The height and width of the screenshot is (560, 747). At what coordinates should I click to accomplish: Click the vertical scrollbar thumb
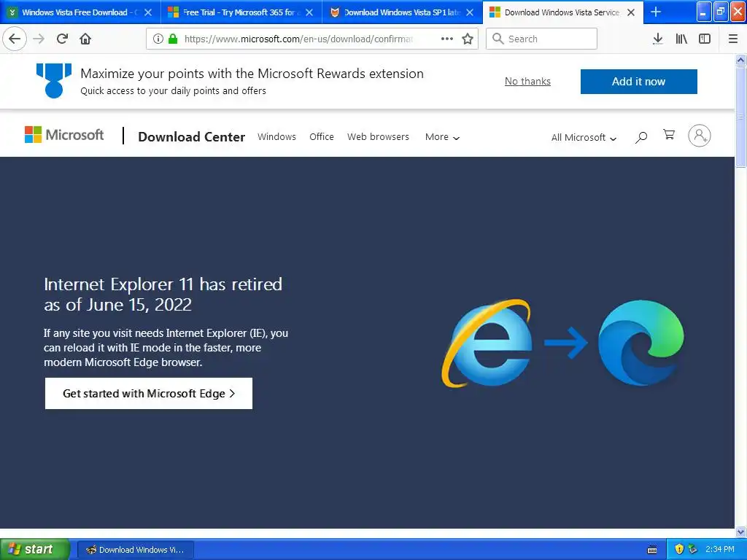pyautogui.click(x=740, y=117)
